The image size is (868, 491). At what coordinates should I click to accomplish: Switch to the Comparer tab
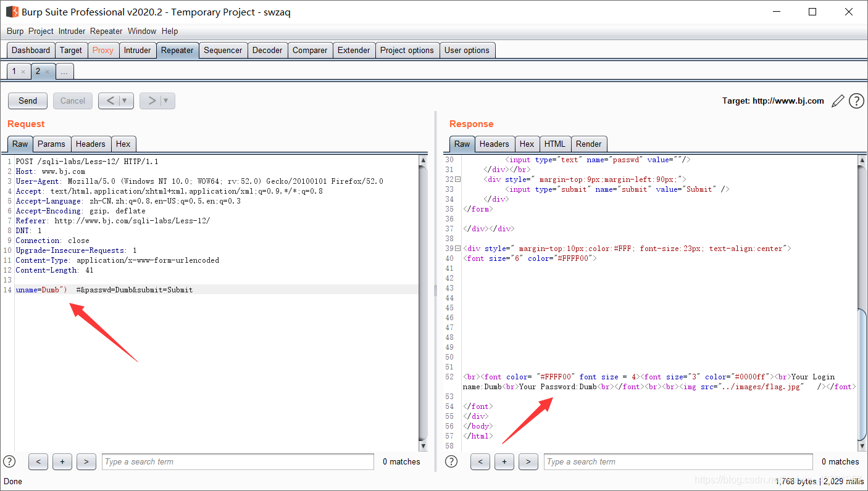(x=310, y=51)
